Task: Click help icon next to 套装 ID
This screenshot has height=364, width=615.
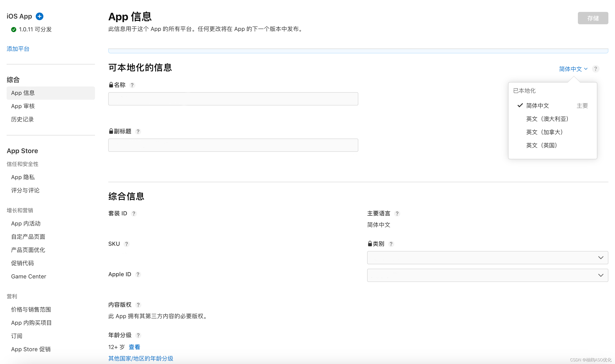Action: (134, 213)
